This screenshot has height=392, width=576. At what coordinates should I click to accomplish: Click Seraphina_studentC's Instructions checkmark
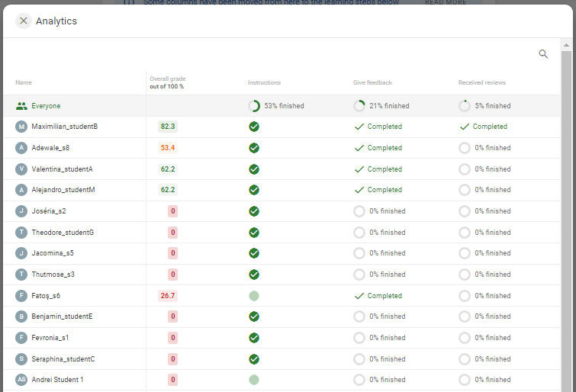(254, 359)
